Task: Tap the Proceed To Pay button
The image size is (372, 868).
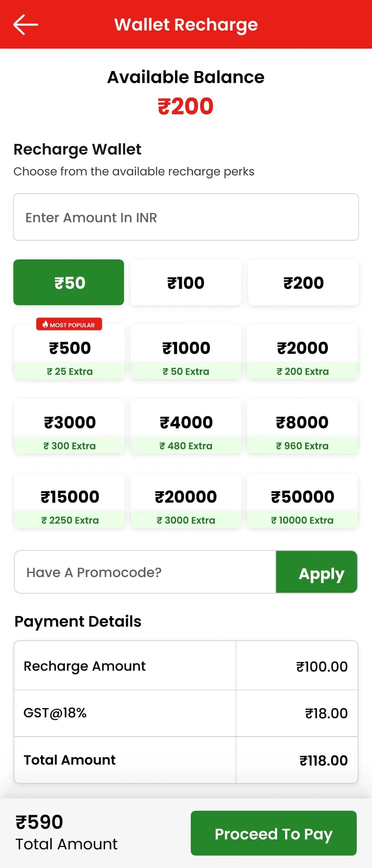Action: (x=274, y=833)
